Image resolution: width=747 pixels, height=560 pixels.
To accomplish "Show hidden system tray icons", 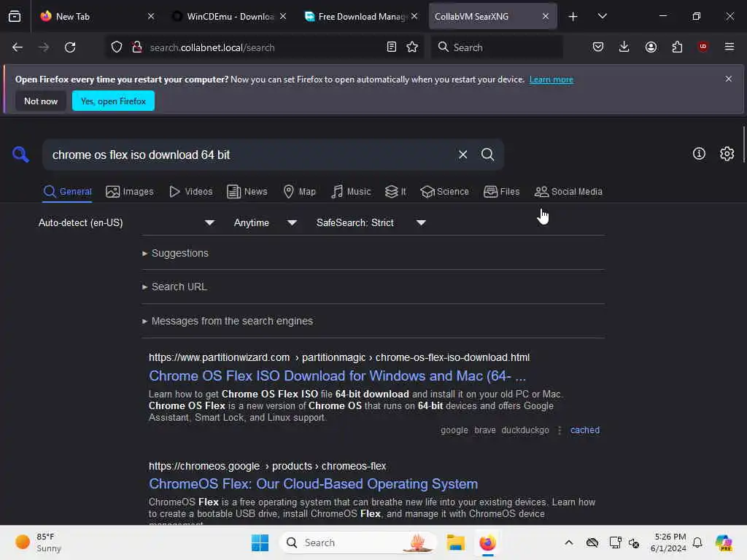I will pyautogui.click(x=569, y=542).
